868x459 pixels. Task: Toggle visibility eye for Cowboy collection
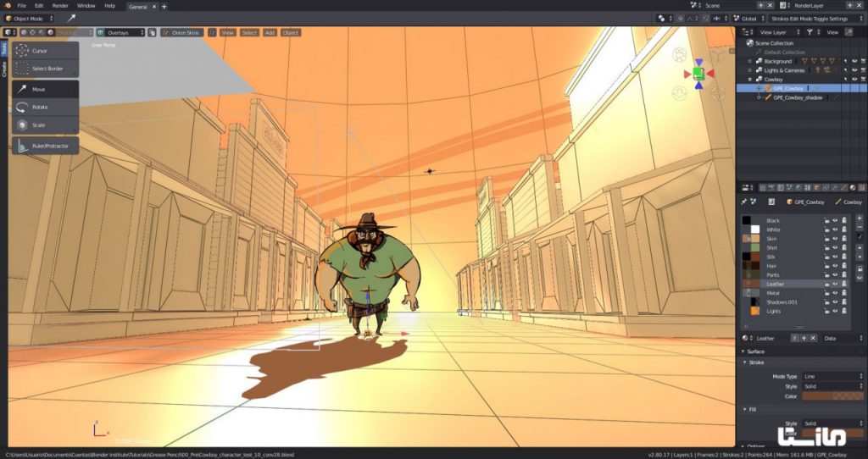click(854, 79)
